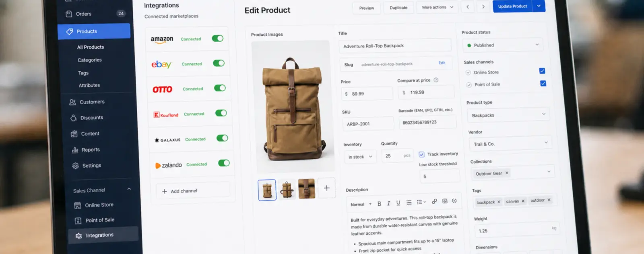Click the SKU field ARBP-2001
The height and width of the screenshot is (254, 644).
368,123
